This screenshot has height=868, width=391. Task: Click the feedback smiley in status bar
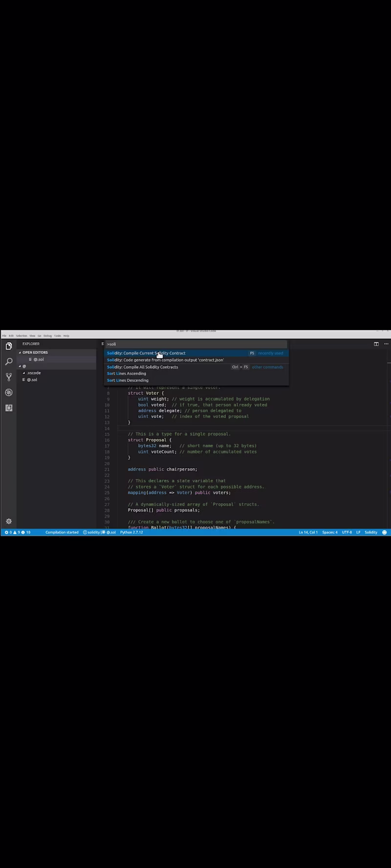(385, 532)
